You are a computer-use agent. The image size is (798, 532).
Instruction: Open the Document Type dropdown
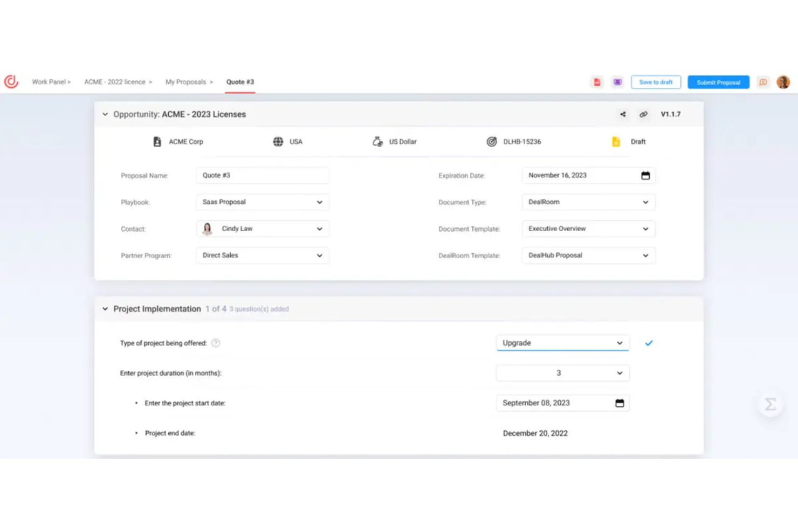click(x=589, y=202)
